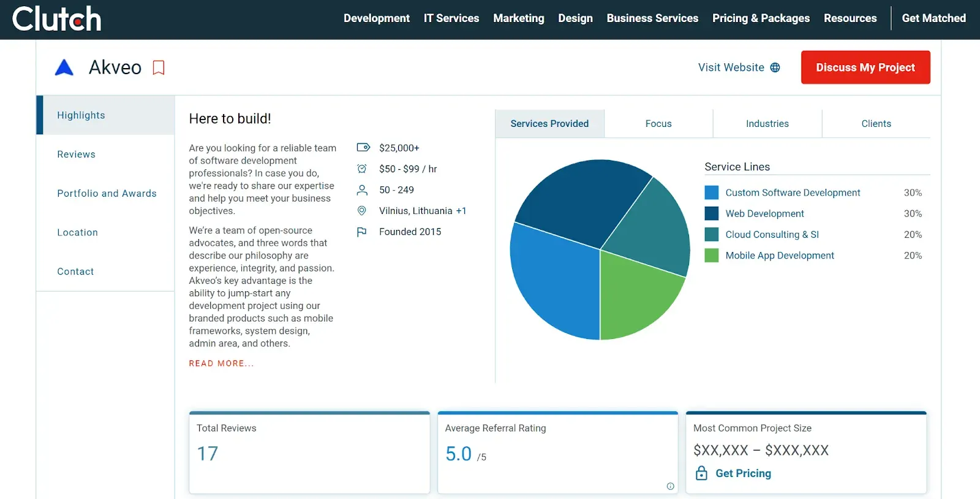Screen dimensions: 980x499
Task: Open the Resources menu
Action: click(850, 18)
